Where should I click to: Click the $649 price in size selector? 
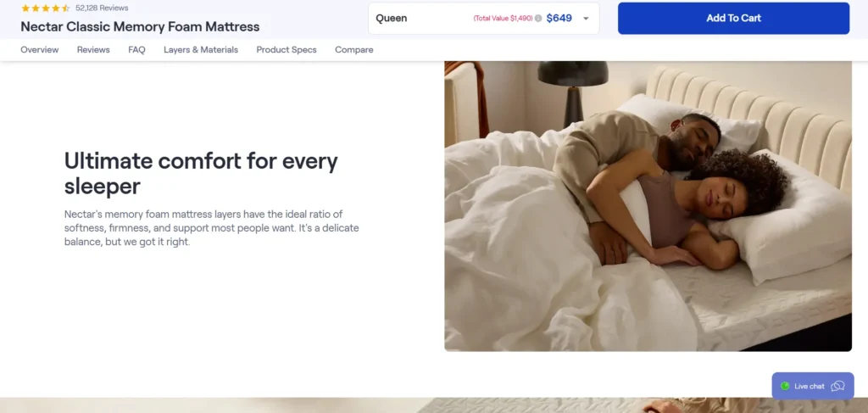coord(559,19)
